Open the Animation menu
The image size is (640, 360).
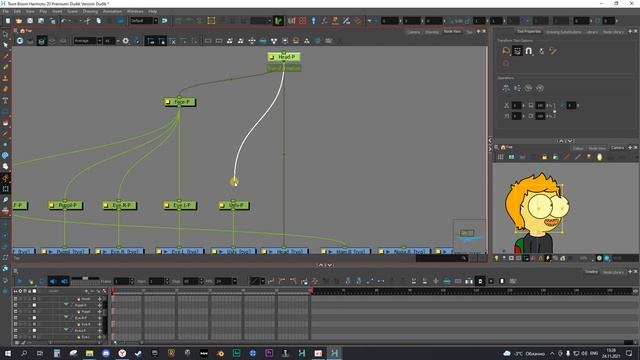pyautogui.click(x=112, y=11)
